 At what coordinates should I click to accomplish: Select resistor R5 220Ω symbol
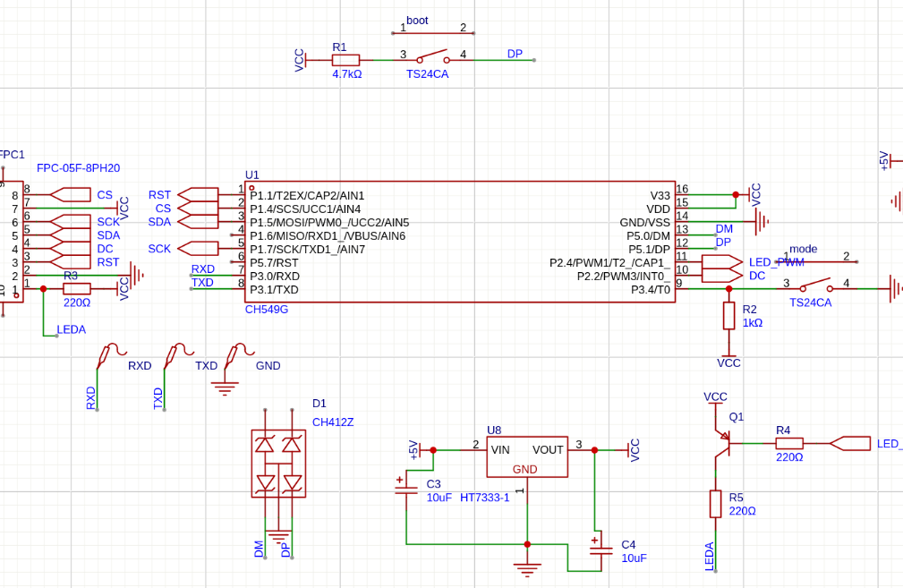click(x=716, y=504)
